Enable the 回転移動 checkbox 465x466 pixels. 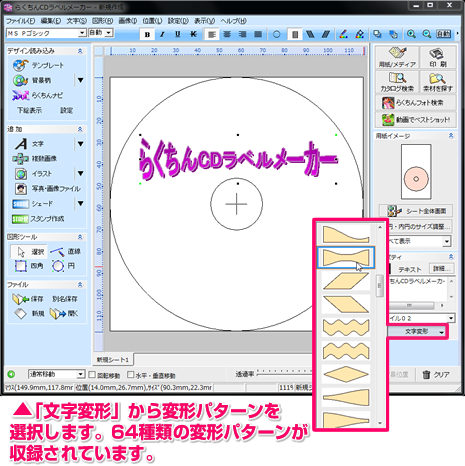[x=92, y=375]
